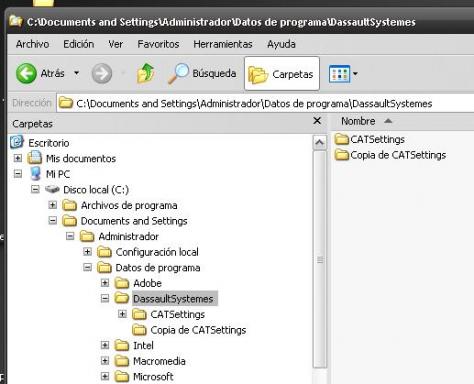This screenshot has height=384, width=474.
Task: Select CATSettings folder in file list
Action: pos(370,139)
